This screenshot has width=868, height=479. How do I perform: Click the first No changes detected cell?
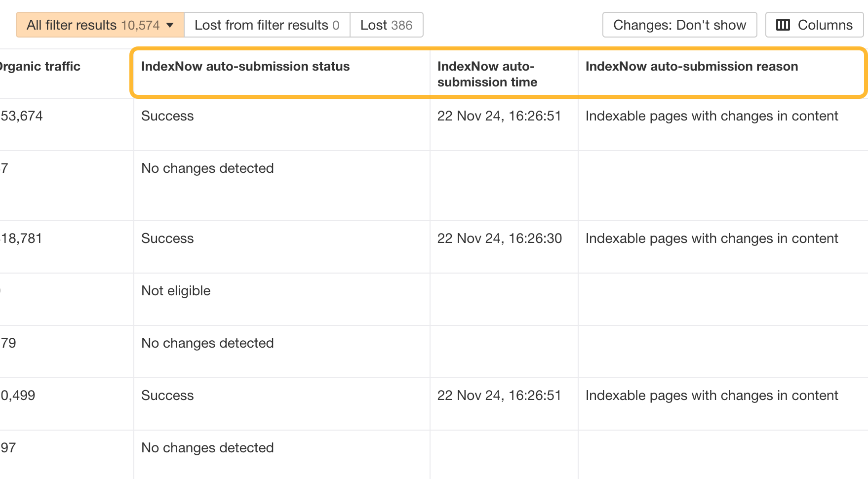pyautogui.click(x=207, y=168)
